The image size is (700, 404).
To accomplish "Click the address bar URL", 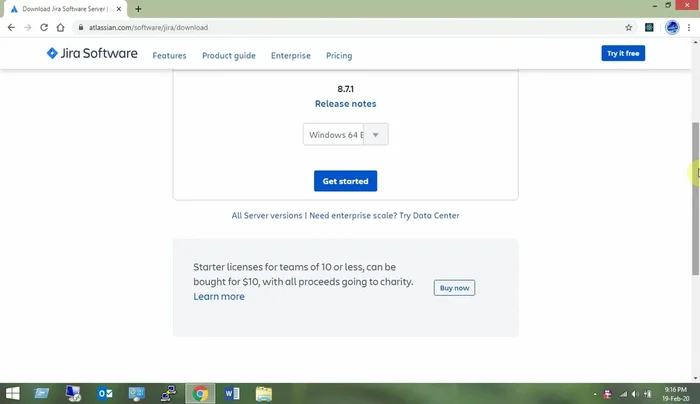I will pos(148,28).
